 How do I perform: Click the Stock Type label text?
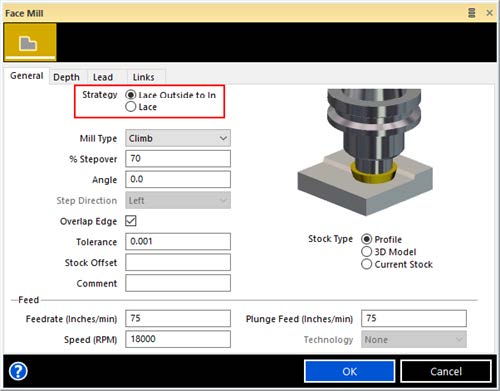(x=330, y=239)
